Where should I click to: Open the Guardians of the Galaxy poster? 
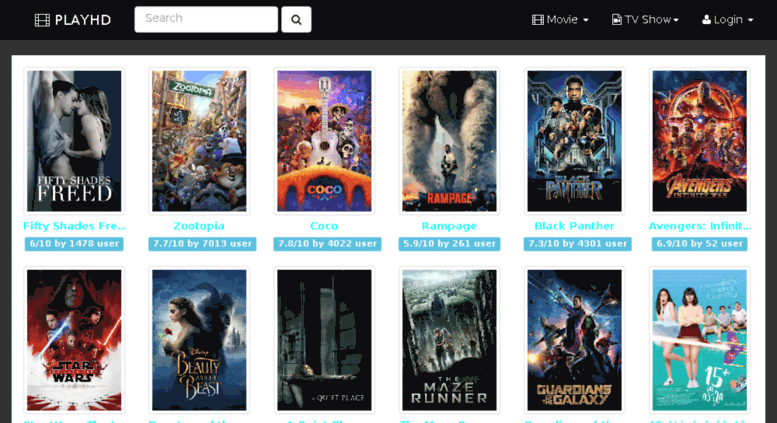coord(574,340)
